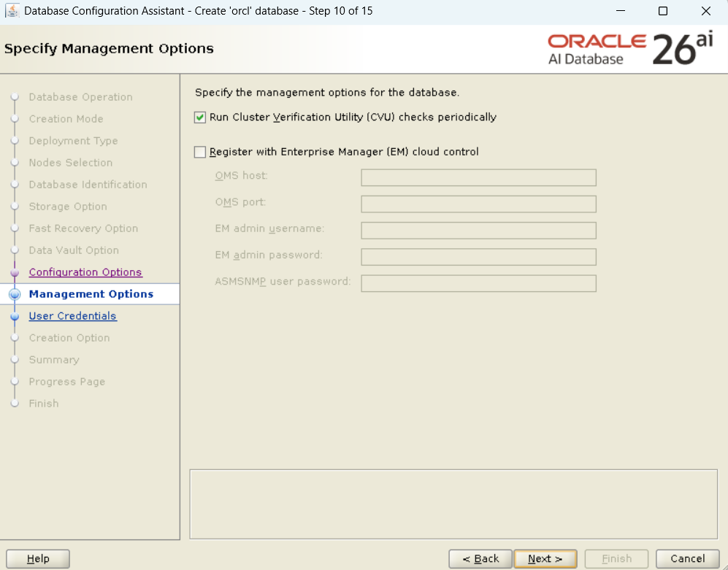This screenshot has height=570, width=728.
Task: Click the OMS host text field
Action: click(x=478, y=178)
